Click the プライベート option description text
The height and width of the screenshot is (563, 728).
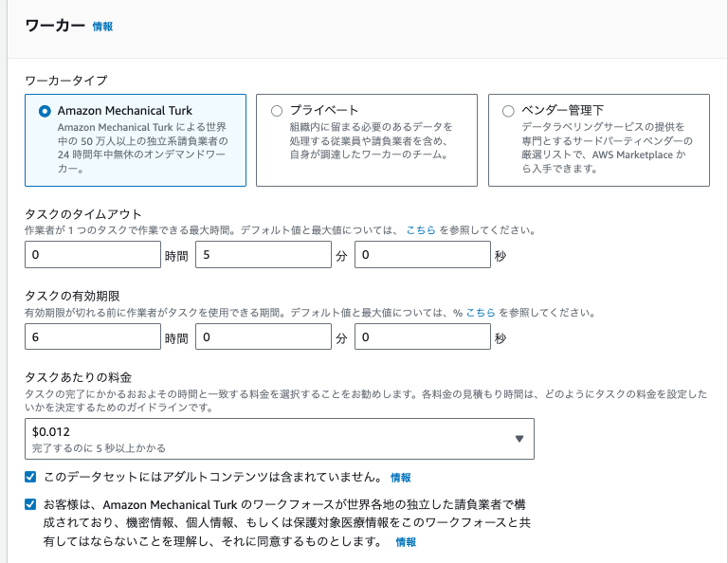371,140
